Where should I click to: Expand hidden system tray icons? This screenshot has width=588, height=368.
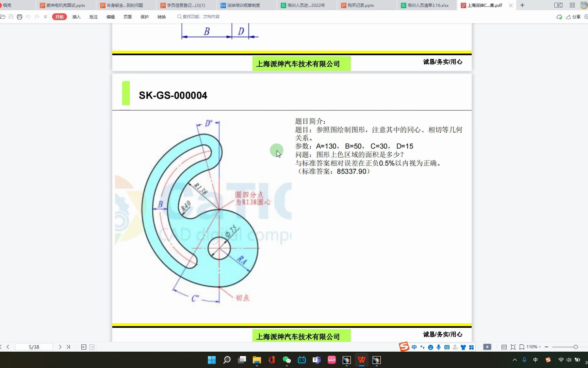pyautogui.click(x=515, y=360)
